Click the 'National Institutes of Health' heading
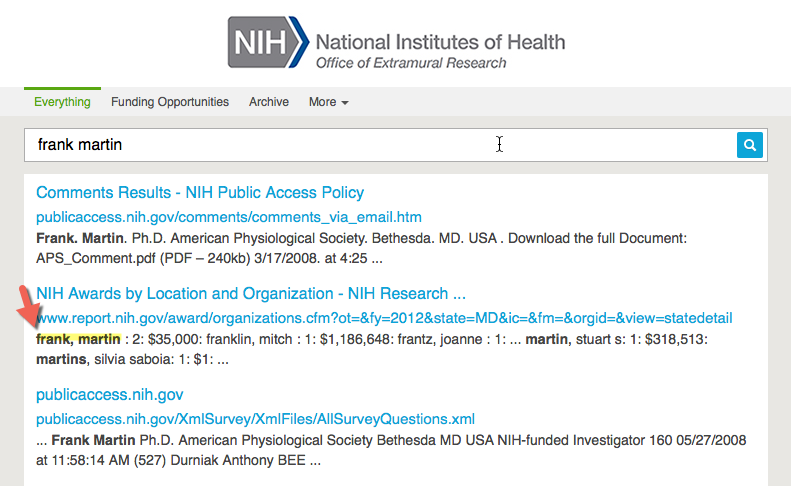The image size is (791, 486). click(440, 42)
